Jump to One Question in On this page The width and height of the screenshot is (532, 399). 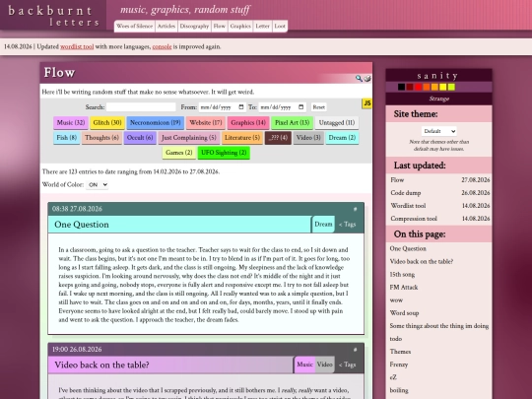pos(408,248)
